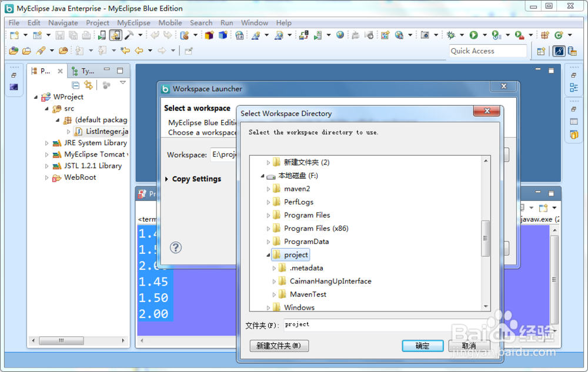Collapse the 本地磁盘 (F:) drive node
The width and height of the screenshot is (588, 372).
click(x=262, y=176)
